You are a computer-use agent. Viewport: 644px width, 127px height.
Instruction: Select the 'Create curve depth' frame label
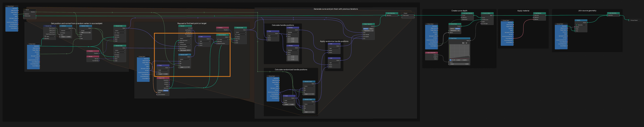460,11
